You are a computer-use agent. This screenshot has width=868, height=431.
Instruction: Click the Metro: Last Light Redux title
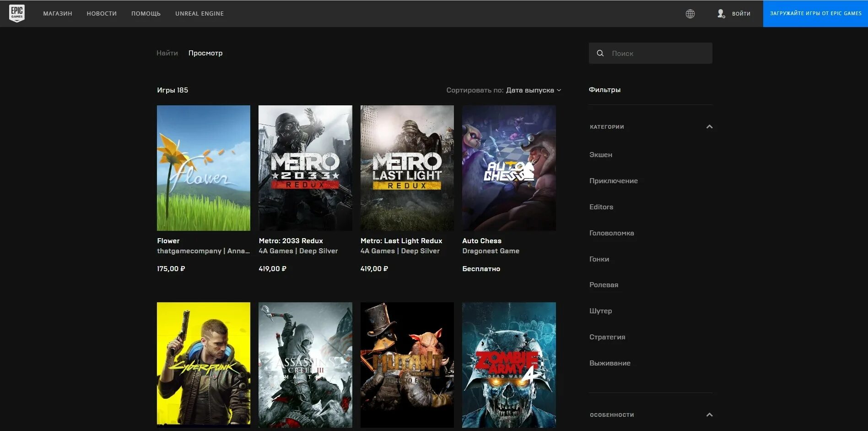click(401, 241)
